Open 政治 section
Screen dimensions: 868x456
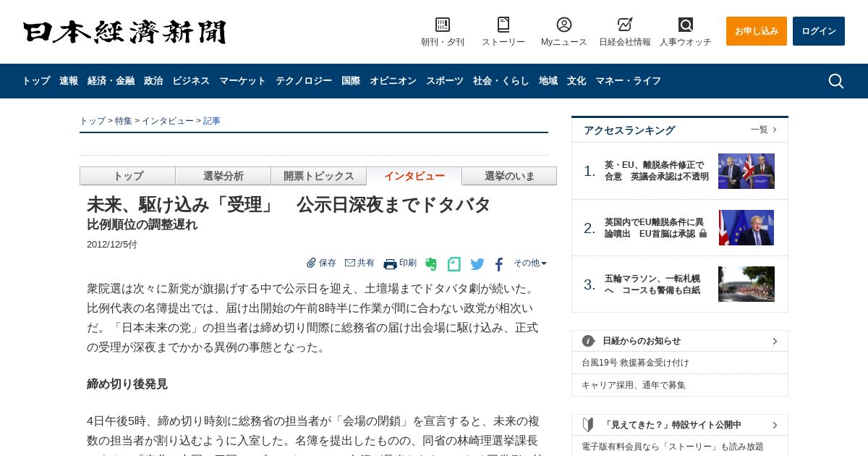[153, 81]
